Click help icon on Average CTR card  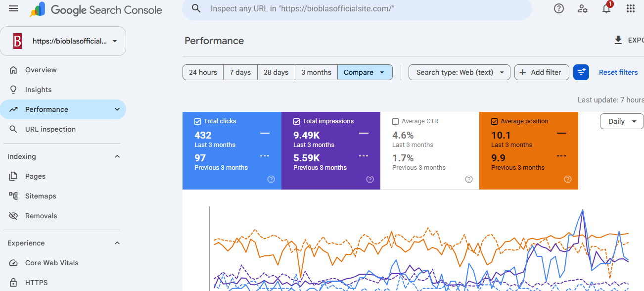click(x=469, y=179)
